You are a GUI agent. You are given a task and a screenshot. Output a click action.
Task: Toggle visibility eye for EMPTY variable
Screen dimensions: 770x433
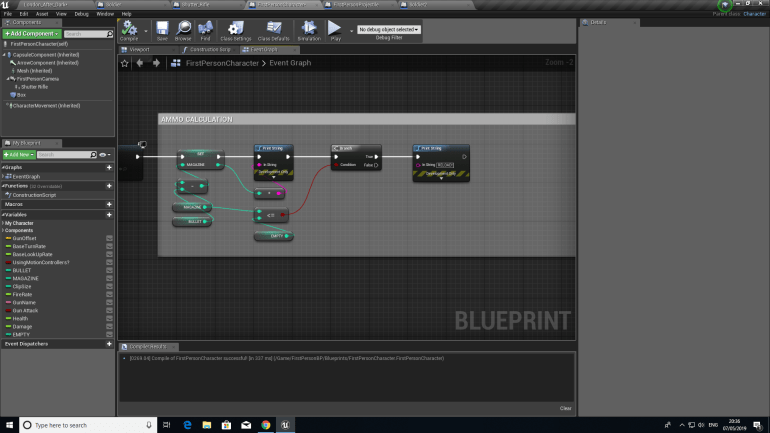point(110,334)
